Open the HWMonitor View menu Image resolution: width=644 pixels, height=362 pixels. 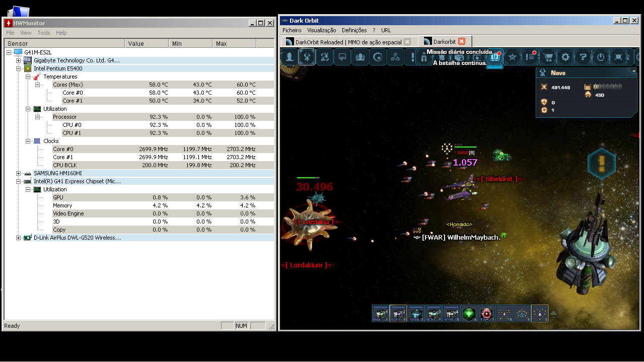pyautogui.click(x=26, y=33)
